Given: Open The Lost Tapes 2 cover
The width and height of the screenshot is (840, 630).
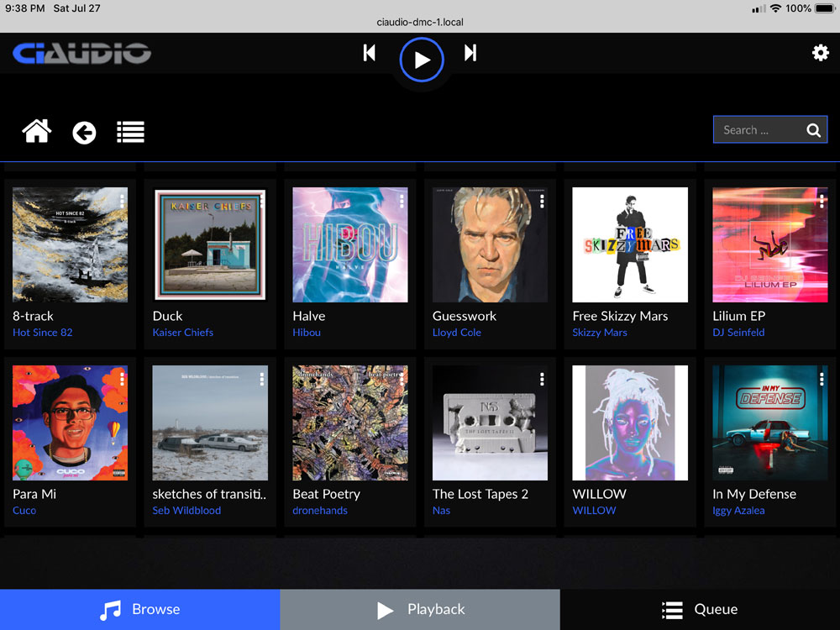Looking at the screenshot, I should click(x=491, y=423).
